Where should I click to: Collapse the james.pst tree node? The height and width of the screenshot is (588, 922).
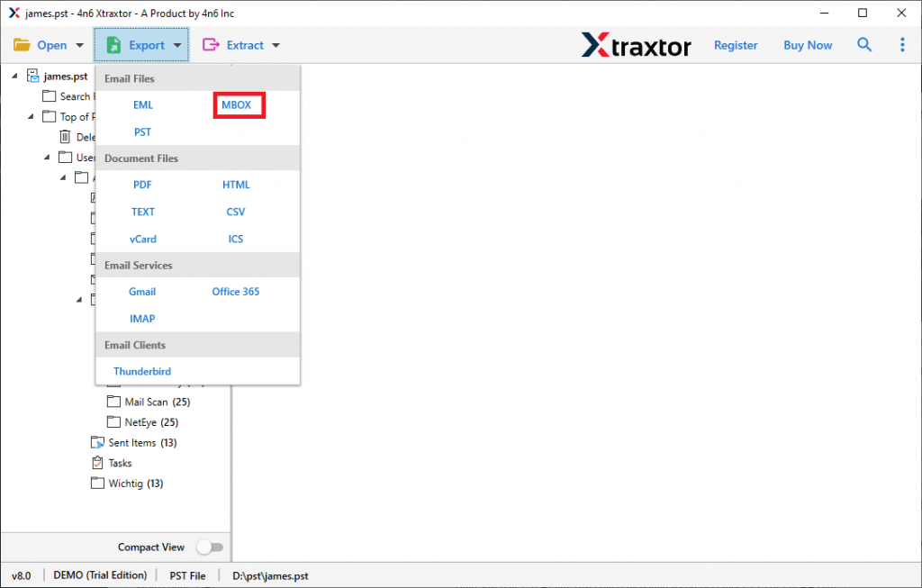tap(15, 76)
